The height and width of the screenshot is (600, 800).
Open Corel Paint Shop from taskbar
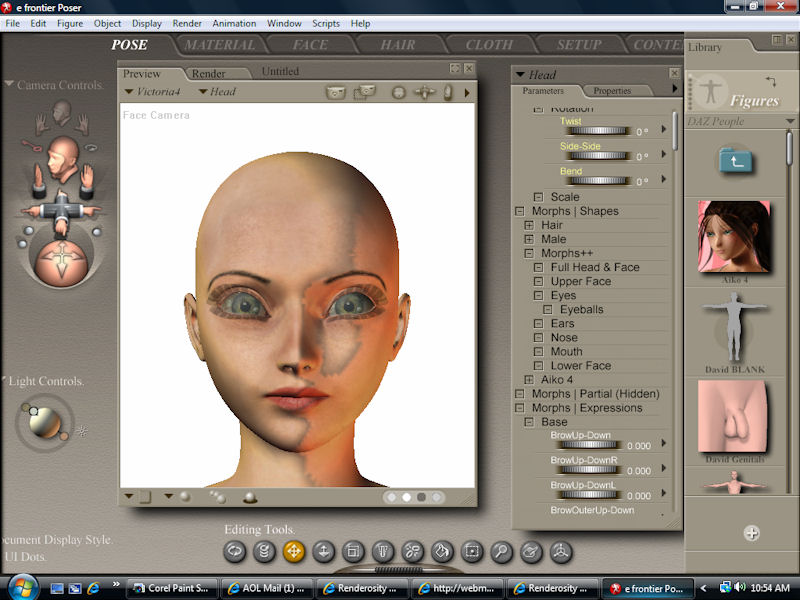[170, 588]
